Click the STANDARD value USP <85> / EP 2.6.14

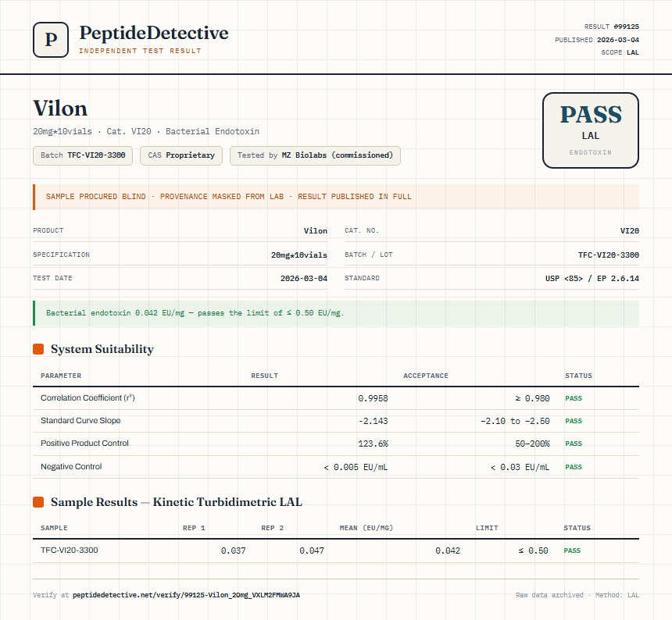click(592, 278)
